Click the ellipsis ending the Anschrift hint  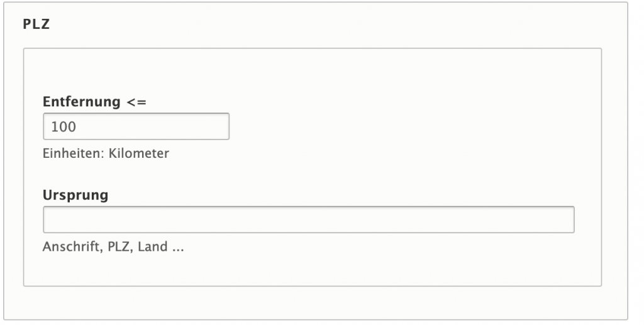(x=178, y=248)
